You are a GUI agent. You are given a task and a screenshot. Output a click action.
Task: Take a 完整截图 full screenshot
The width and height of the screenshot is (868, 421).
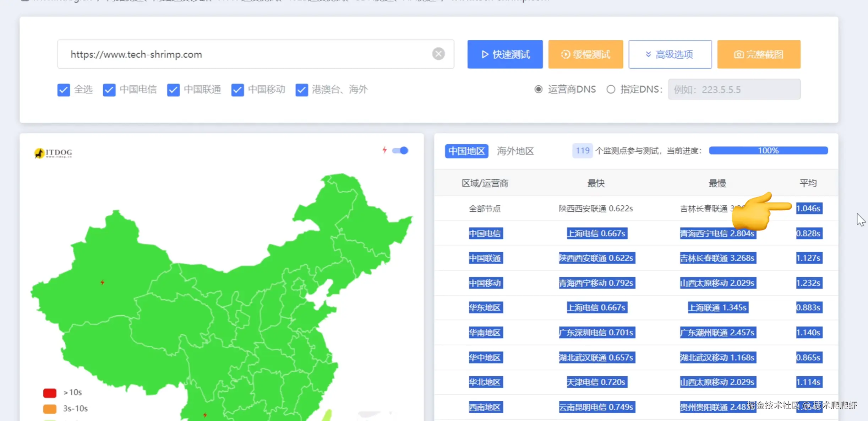tap(759, 54)
